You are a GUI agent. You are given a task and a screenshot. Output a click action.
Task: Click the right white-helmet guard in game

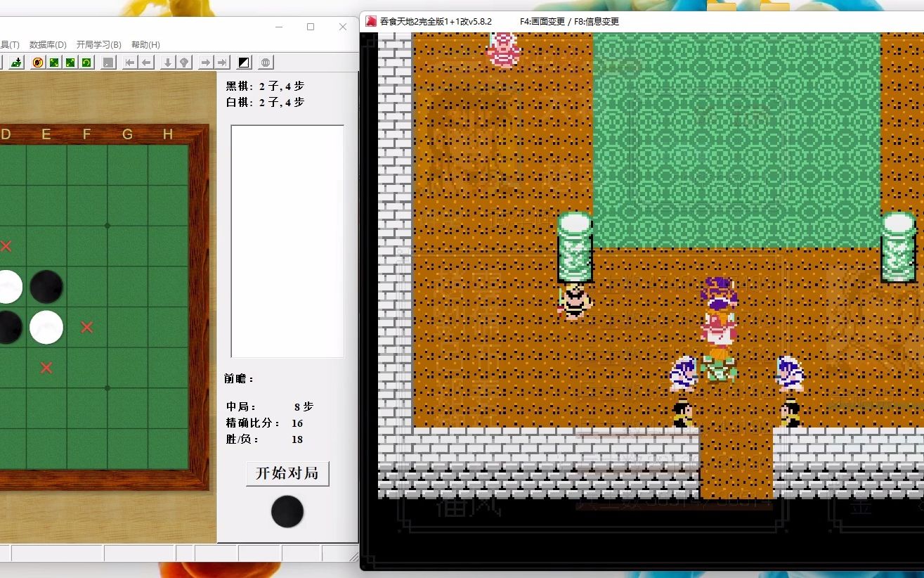[x=790, y=373]
